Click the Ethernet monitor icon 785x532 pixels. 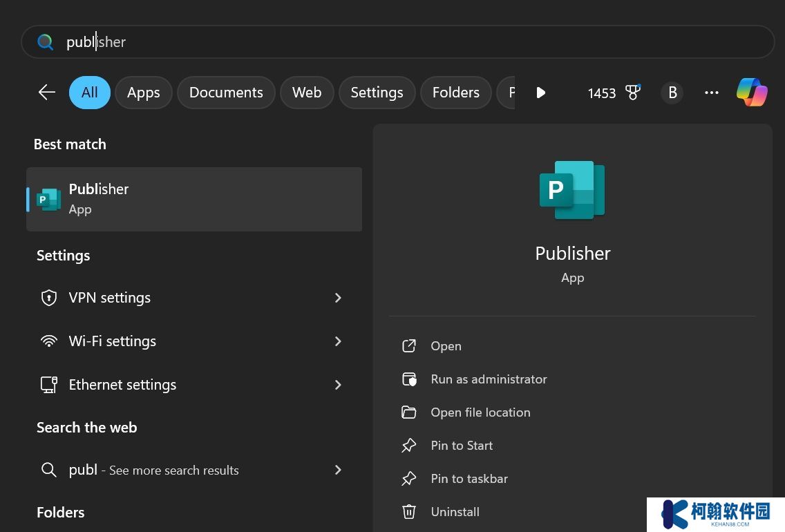click(48, 385)
